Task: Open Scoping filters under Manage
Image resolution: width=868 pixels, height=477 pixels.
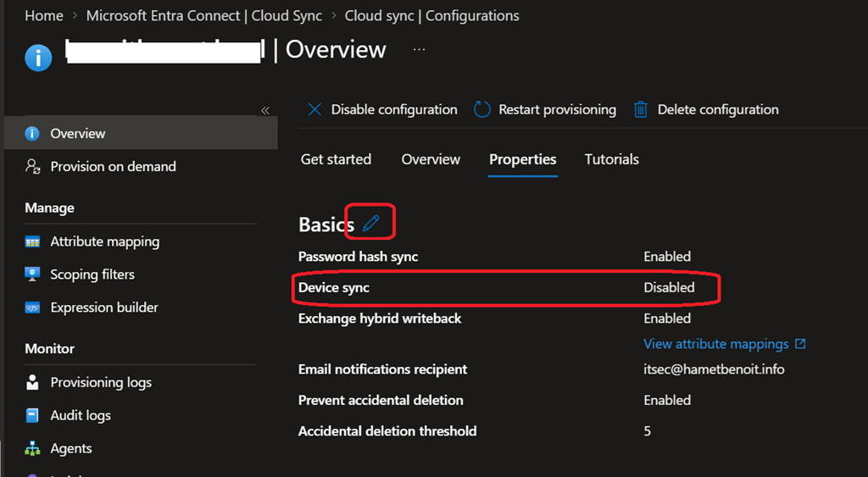Action: coord(92,275)
